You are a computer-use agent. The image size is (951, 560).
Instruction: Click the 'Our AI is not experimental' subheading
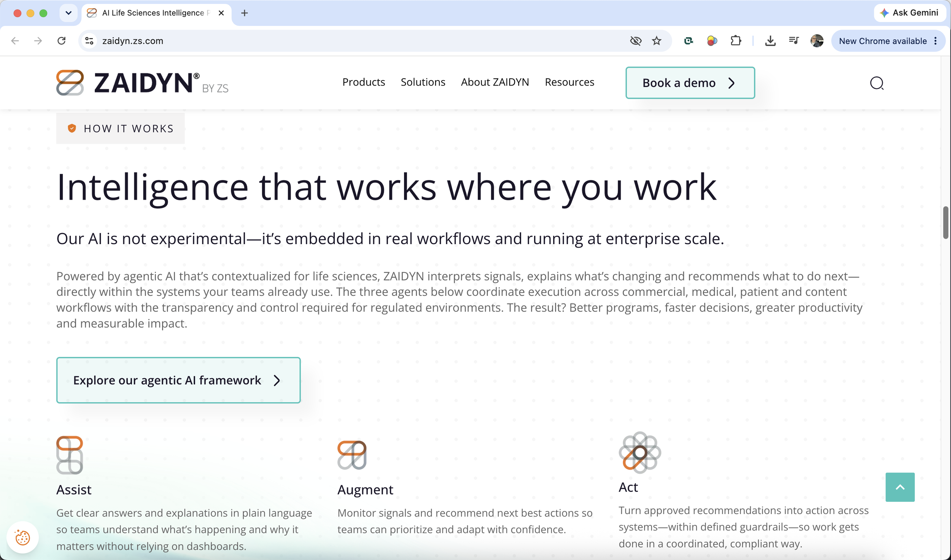(x=390, y=239)
